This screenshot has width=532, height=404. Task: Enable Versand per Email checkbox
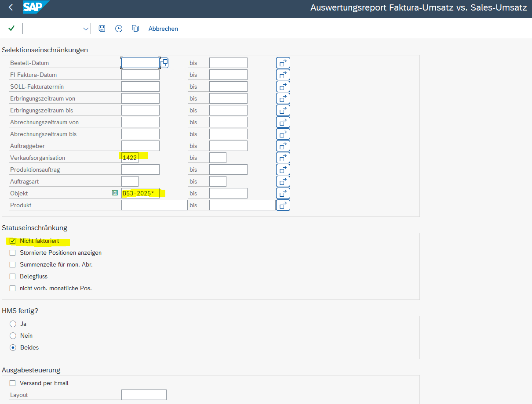pos(12,383)
